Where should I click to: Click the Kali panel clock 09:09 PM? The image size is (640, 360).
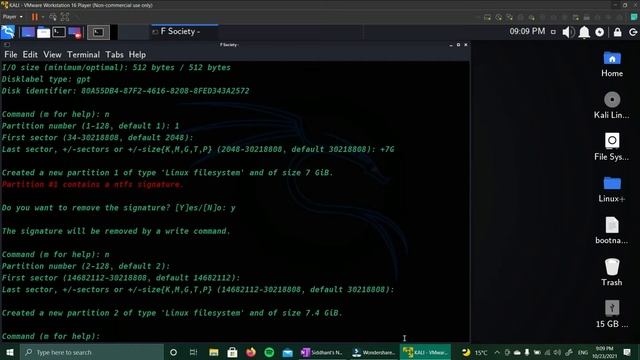tap(527, 31)
